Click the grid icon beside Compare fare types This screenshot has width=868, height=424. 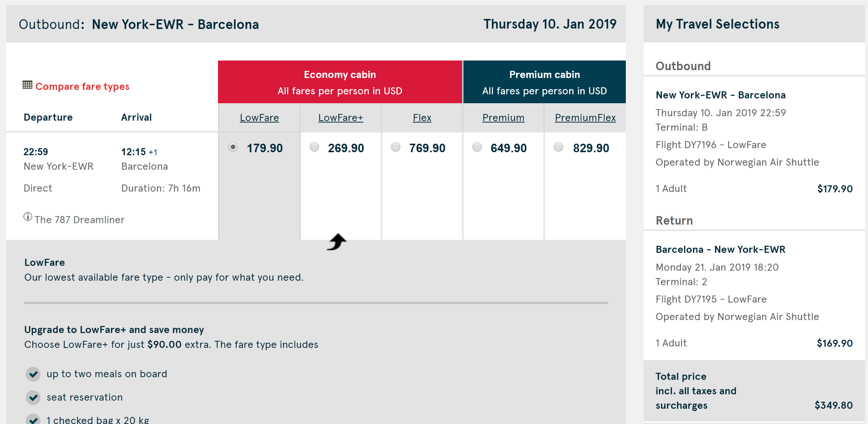click(27, 85)
